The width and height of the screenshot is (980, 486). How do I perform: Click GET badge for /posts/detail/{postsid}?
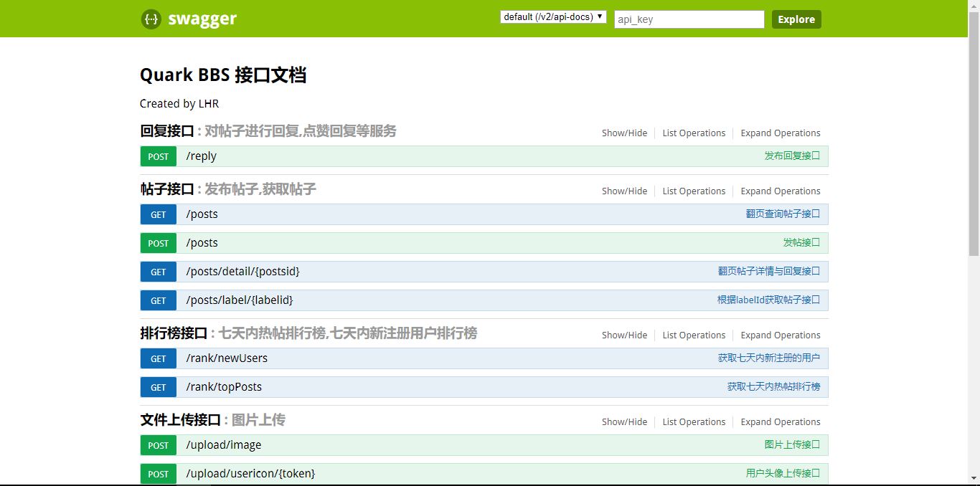159,272
